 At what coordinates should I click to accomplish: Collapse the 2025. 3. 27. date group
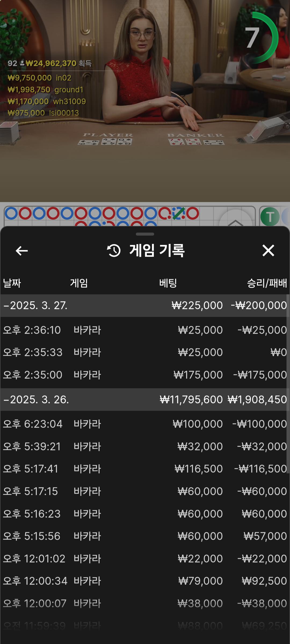(35, 306)
